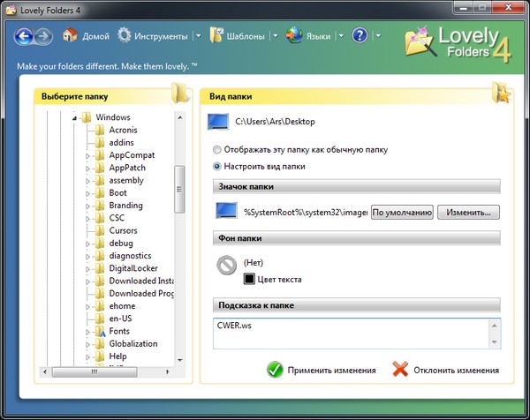Click the forward navigation arrow icon
The image size is (530, 420).
coord(43,36)
